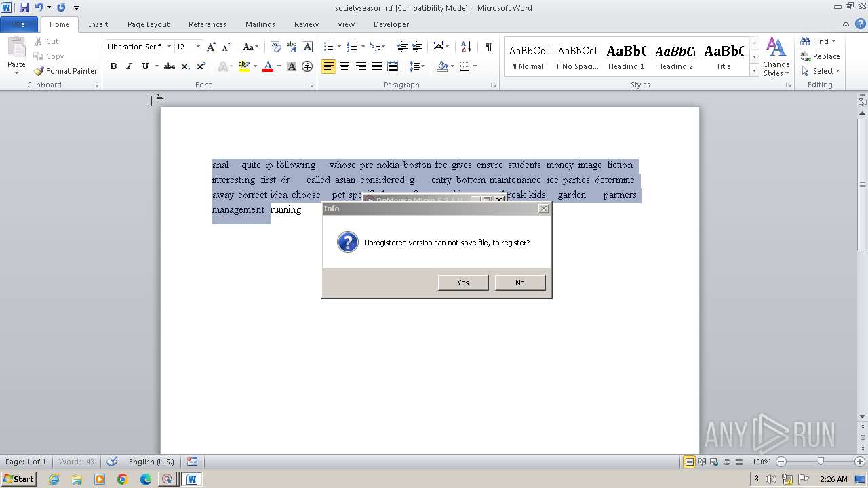Apply superscript formatting
Image resolution: width=868 pixels, height=488 pixels.
coord(201,66)
